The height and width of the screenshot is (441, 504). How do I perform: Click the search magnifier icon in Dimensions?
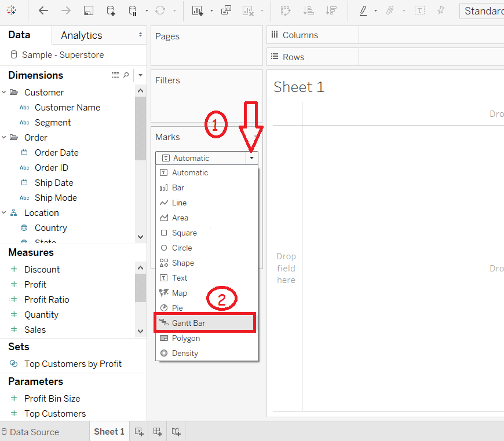(126, 75)
